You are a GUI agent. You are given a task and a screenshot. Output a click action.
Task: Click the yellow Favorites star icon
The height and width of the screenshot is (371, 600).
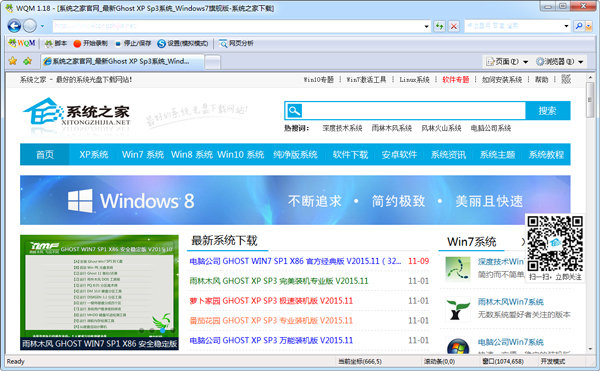[x=13, y=61]
